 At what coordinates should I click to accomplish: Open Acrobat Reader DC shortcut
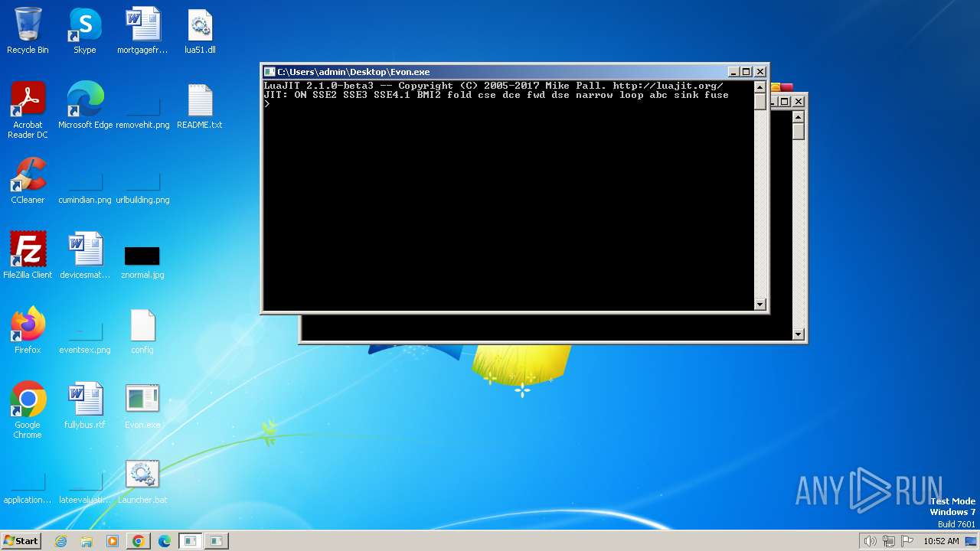pos(28,110)
